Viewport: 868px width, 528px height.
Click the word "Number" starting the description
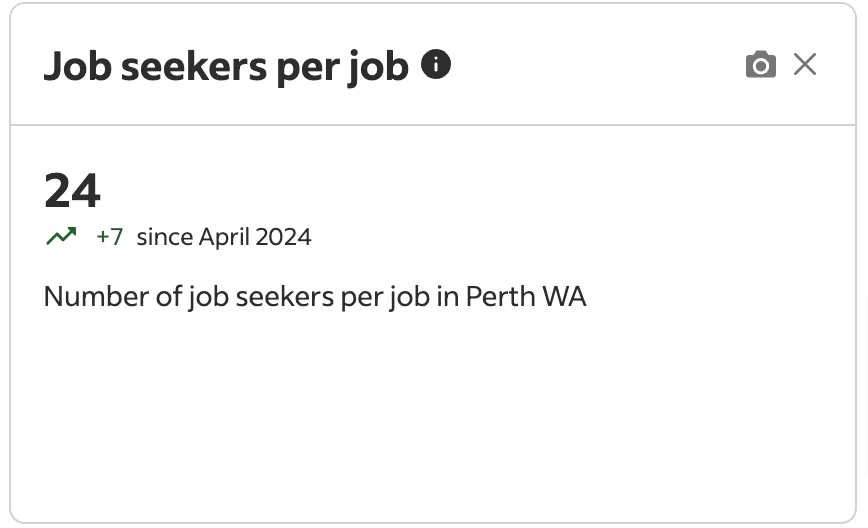[89, 297]
